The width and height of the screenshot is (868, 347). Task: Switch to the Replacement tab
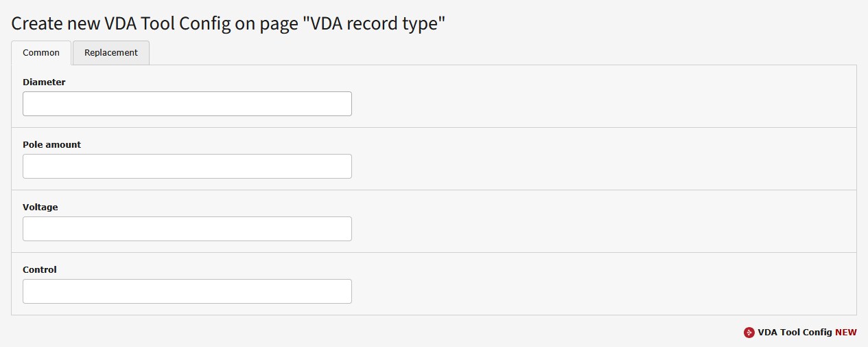pyautogui.click(x=111, y=53)
